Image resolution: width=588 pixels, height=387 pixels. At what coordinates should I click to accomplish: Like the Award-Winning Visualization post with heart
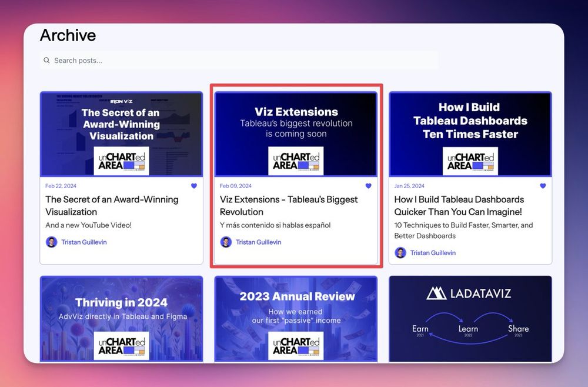point(194,186)
